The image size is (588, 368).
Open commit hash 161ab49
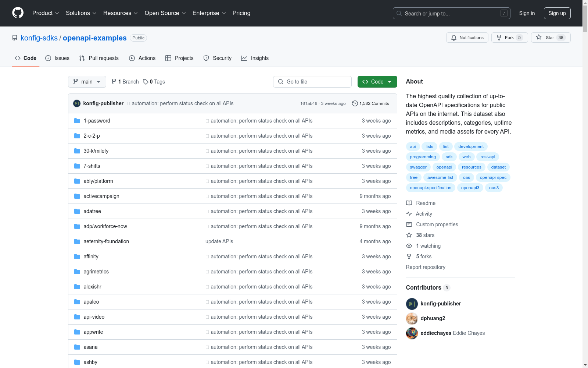[309, 103]
